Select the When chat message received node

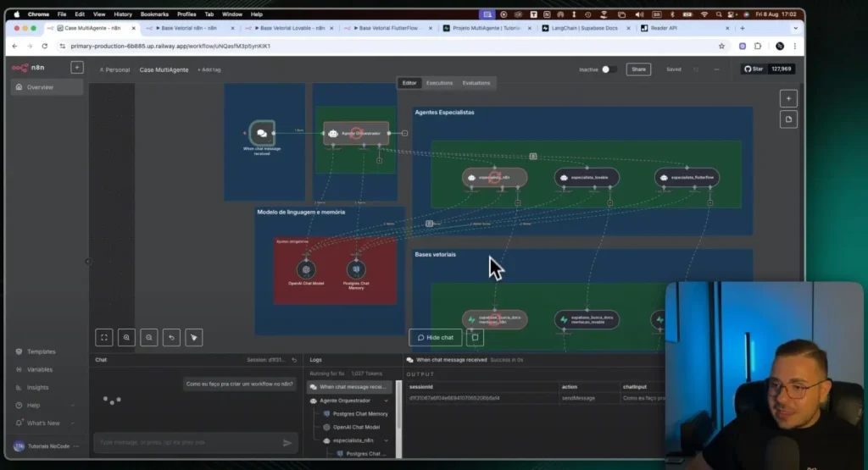[x=262, y=133]
